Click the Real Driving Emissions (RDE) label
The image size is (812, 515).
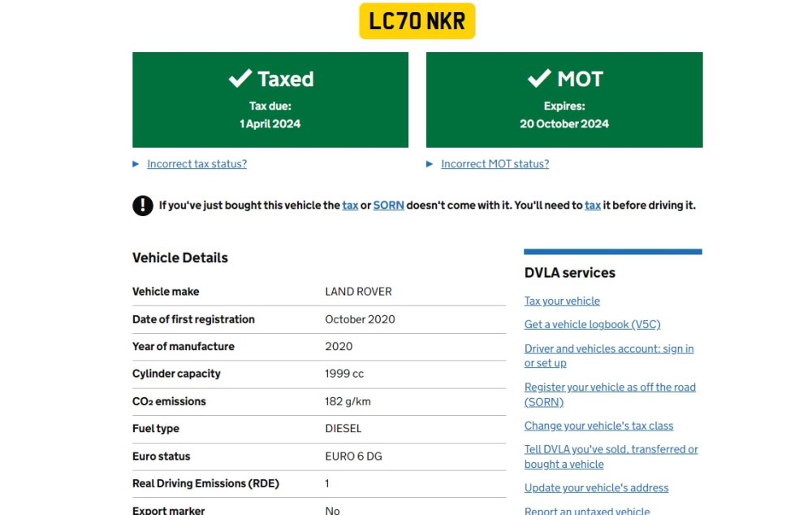click(x=205, y=483)
